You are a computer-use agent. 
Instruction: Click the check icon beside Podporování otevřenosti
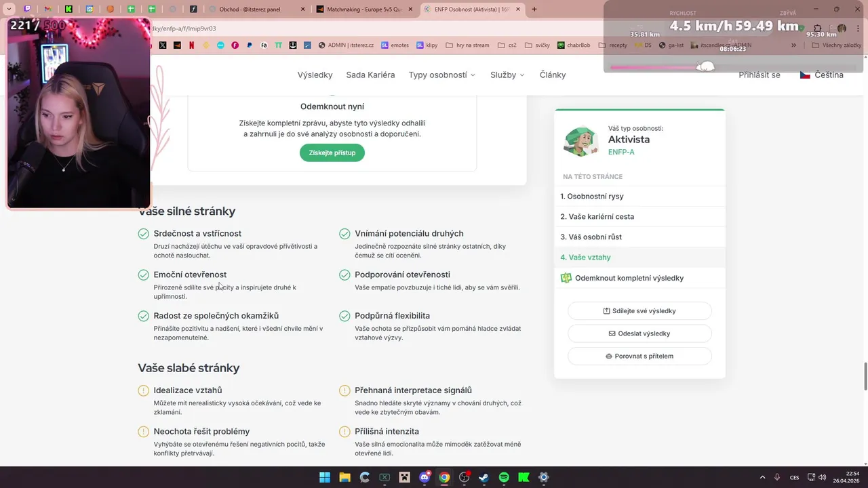344,274
